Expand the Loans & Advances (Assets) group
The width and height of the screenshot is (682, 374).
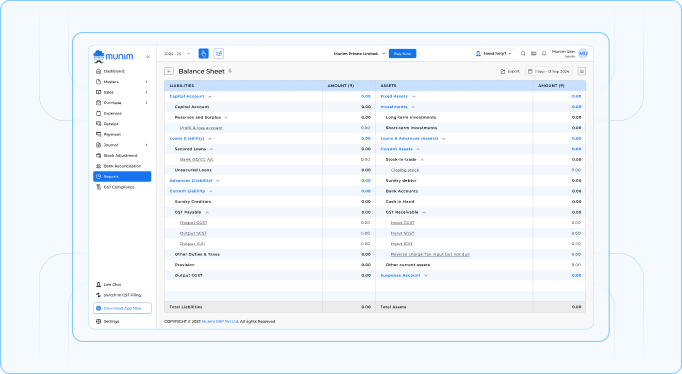[444, 138]
